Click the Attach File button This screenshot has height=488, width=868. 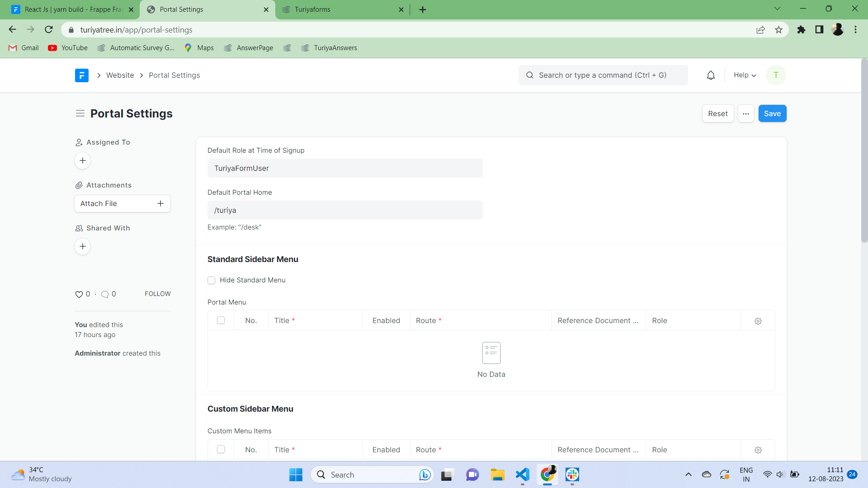pos(123,204)
